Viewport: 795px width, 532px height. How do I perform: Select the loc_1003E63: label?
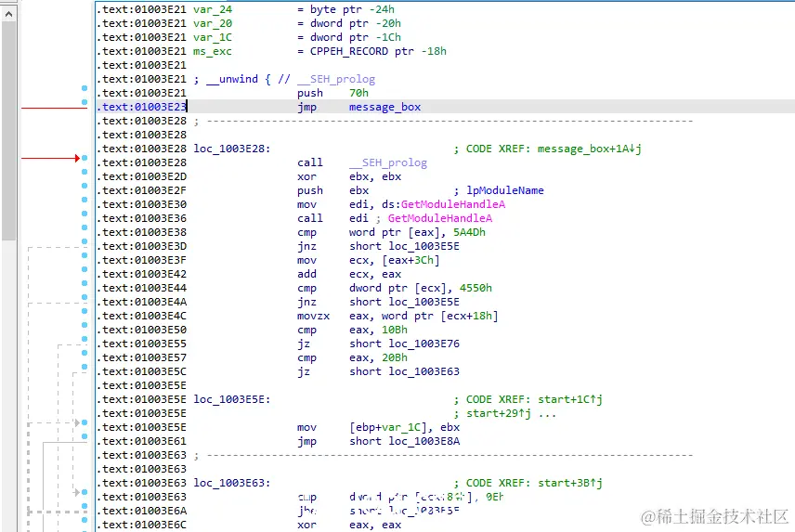click(x=231, y=483)
